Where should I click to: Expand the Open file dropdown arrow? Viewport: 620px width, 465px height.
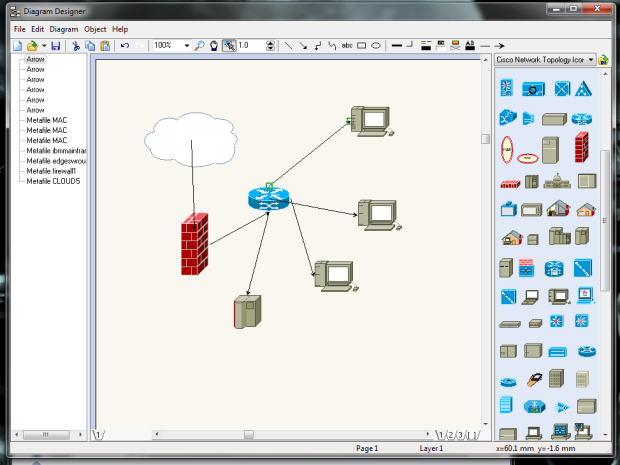click(x=44, y=46)
